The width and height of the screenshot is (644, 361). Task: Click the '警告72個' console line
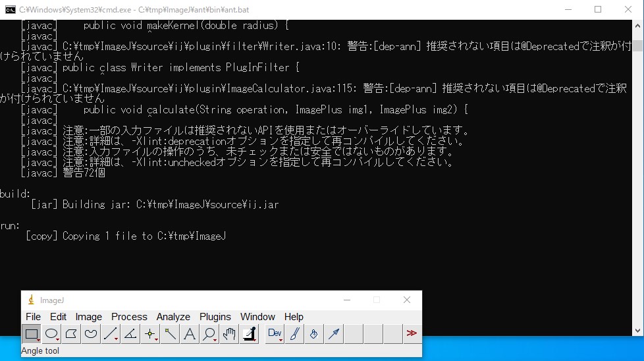pos(63,173)
